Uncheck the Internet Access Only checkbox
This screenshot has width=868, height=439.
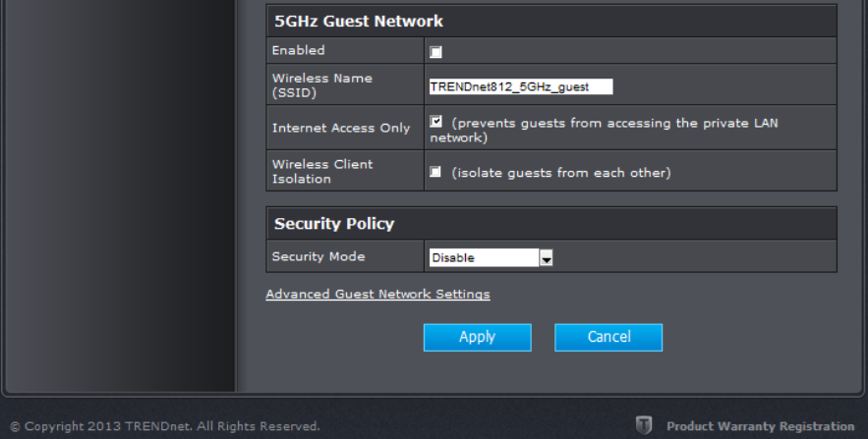(x=435, y=122)
